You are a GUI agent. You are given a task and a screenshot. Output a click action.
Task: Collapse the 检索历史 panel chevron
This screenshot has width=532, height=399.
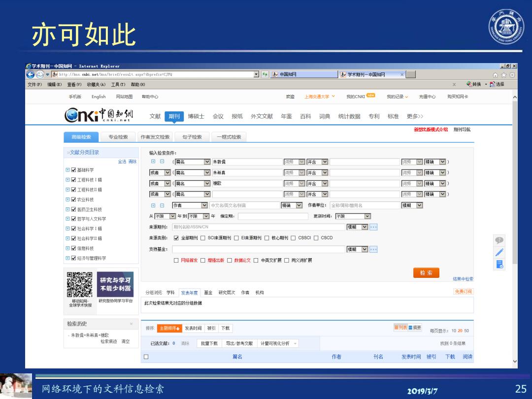[x=132, y=324]
